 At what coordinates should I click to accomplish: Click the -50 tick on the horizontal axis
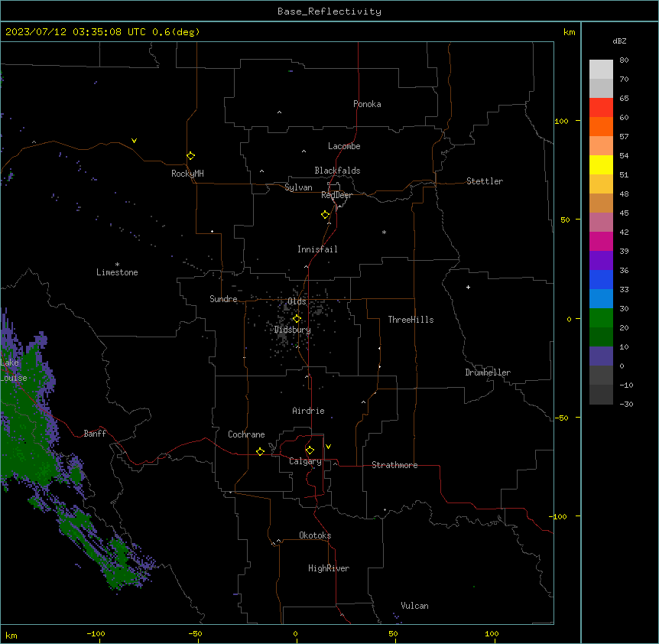point(195,633)
